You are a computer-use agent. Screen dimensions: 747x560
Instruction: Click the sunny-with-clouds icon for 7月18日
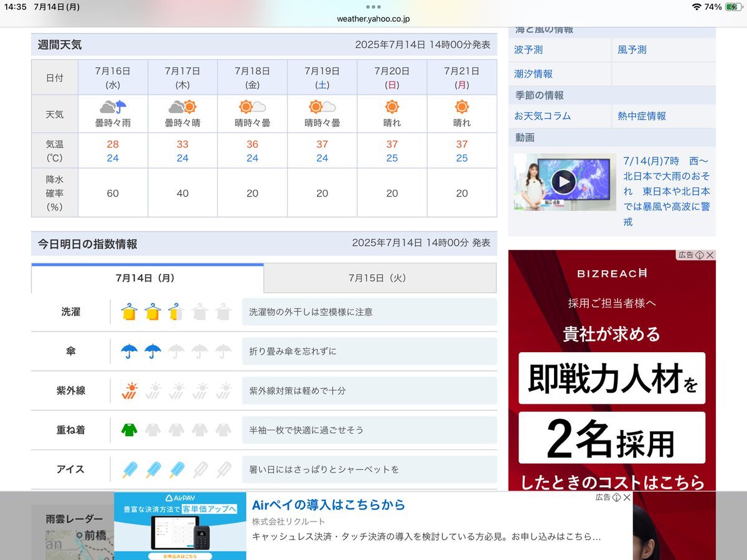[x=253, y=107]
